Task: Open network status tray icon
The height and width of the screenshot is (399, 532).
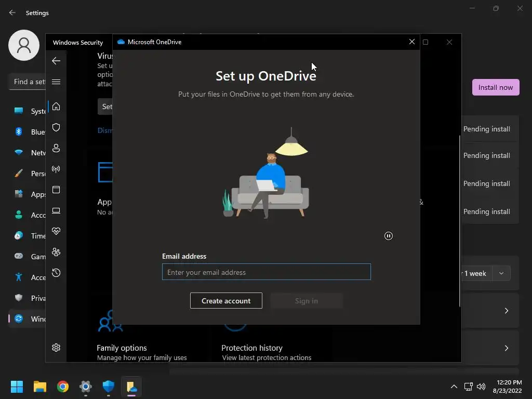Action: (x=469, y=387)
